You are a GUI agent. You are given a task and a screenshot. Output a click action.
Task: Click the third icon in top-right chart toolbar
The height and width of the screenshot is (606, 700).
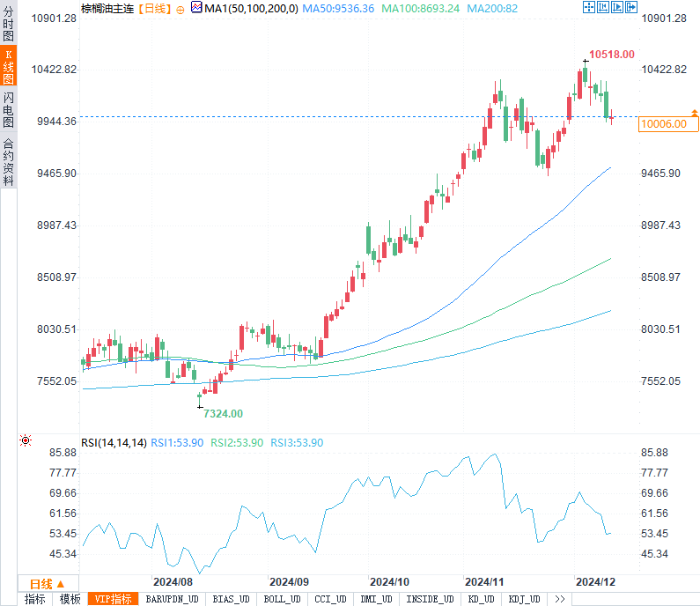(616, 8)
